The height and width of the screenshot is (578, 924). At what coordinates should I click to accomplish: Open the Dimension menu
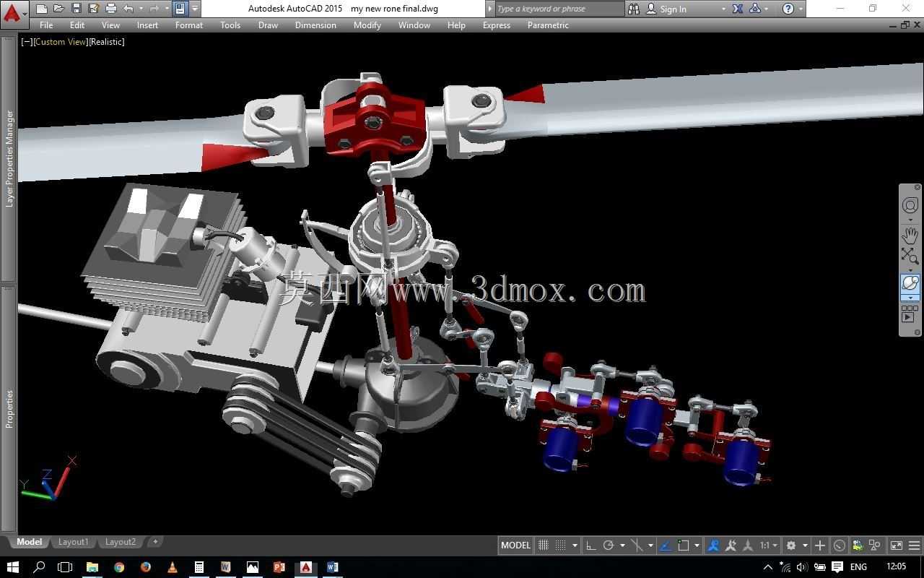315,25
